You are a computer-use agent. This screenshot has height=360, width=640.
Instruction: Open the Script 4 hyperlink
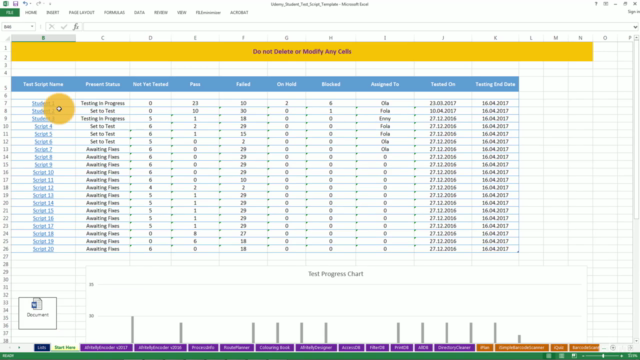click(x=43, y=126)
